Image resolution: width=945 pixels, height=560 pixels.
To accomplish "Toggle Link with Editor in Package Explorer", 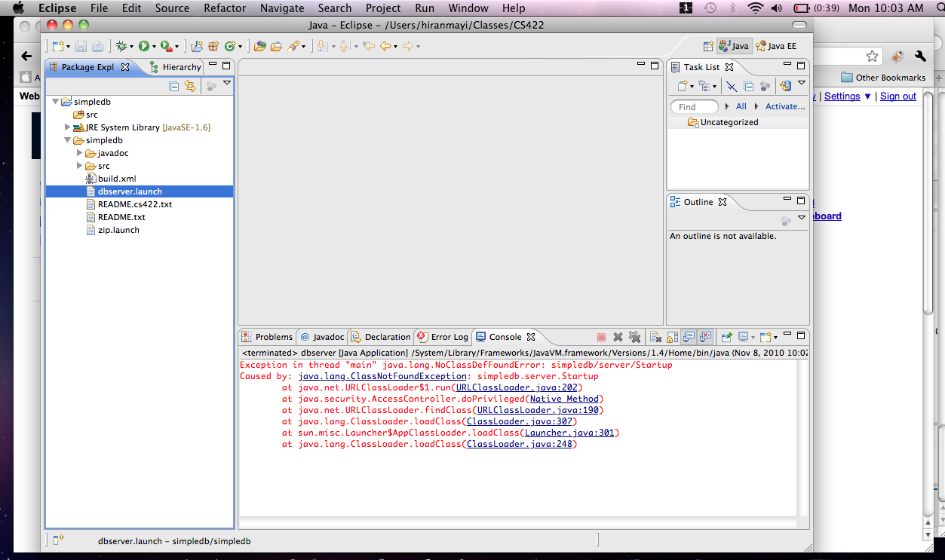I will (190, 87).
